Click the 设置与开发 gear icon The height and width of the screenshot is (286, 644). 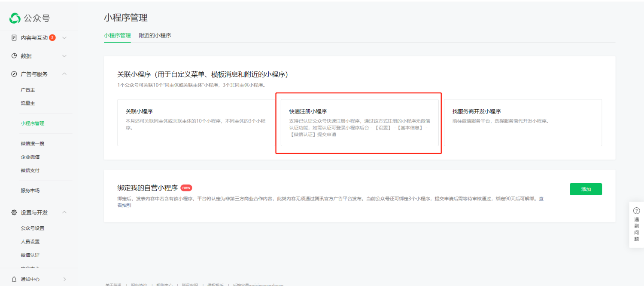(x=13, y=212)
